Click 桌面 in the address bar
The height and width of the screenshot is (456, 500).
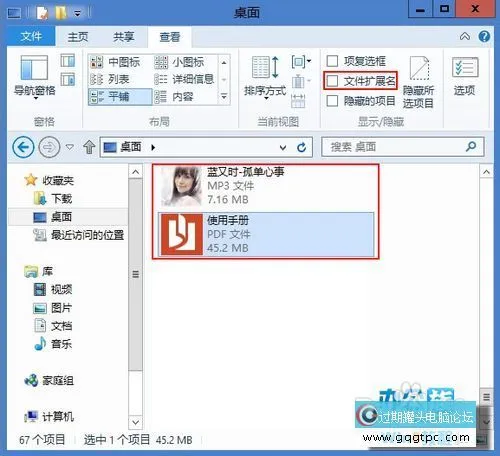pyautogui.click(x=130, y=147)
